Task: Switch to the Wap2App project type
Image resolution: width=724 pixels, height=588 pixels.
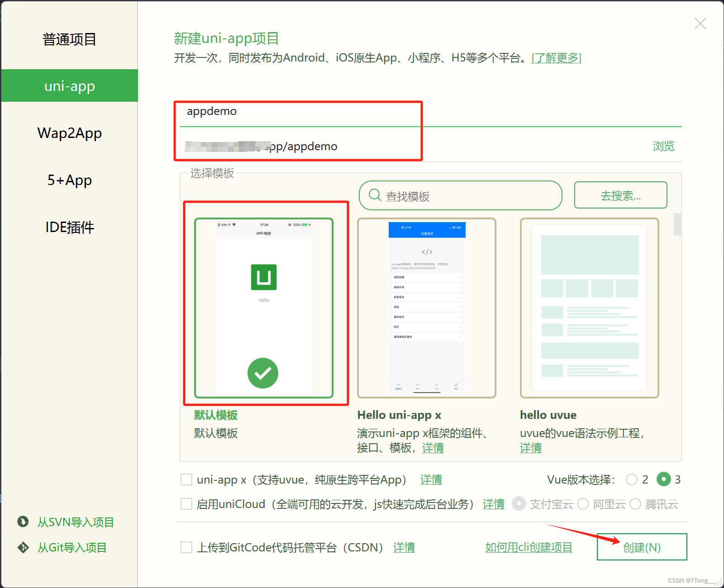Action: 69,133
